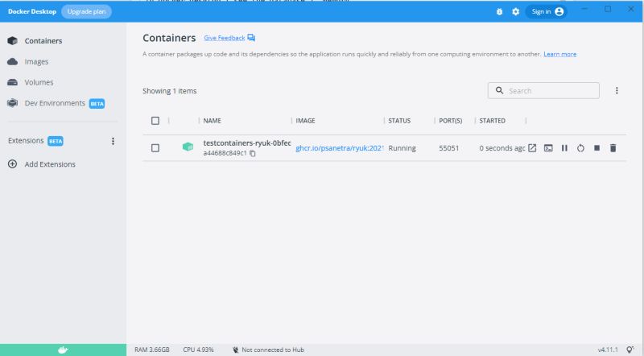Click the Showing 1 items text

(x=169, y=91)
